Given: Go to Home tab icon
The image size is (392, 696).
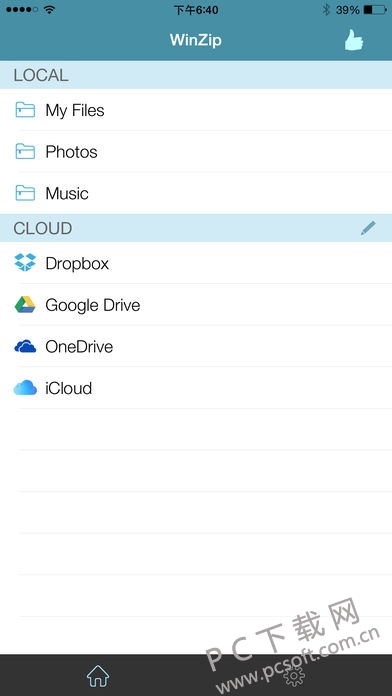Looking at the screenshot, I should 98,676.
